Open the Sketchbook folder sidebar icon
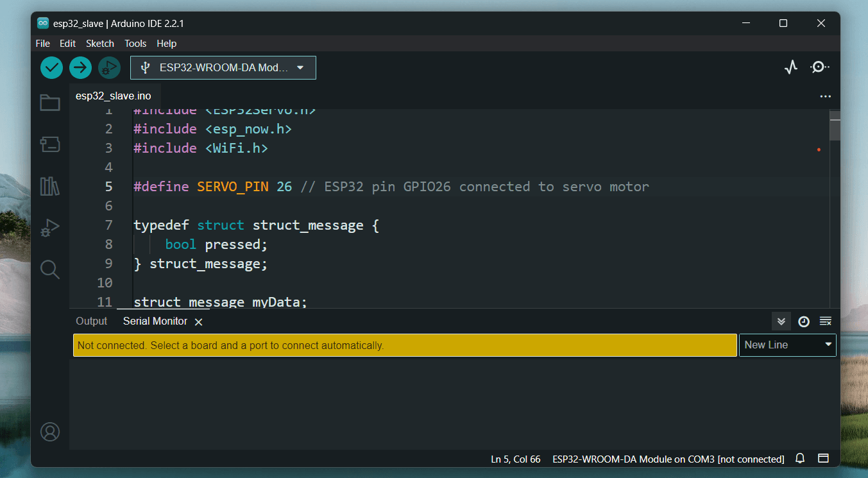 [50, 103]
